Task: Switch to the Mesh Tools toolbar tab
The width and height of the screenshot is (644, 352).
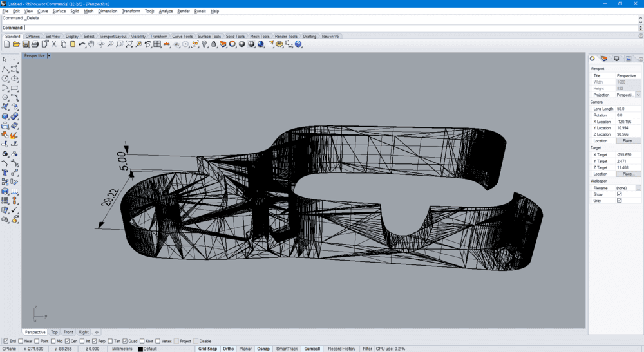Action: (x=260, y=37)
